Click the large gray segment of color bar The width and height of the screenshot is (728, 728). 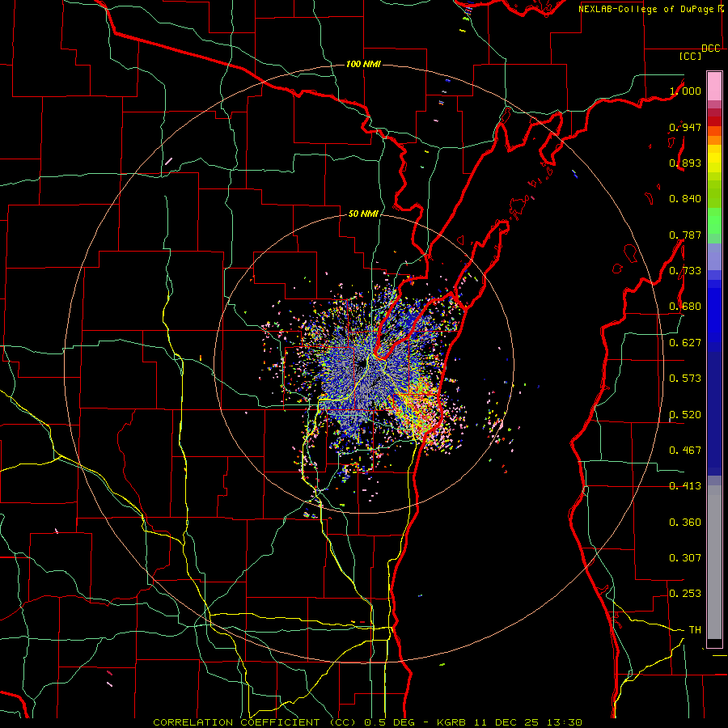714,562
